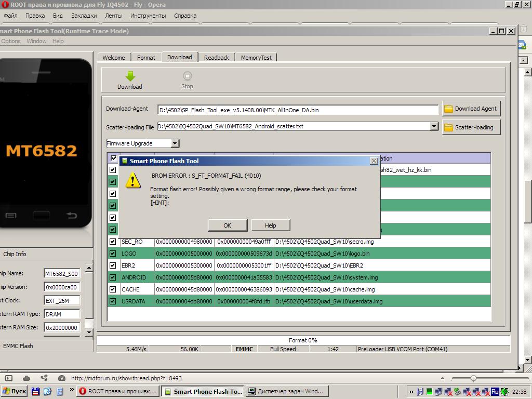532x399 pixels.
Task: Click the green Download arrow icon
Action: click(x=130, y=76)
